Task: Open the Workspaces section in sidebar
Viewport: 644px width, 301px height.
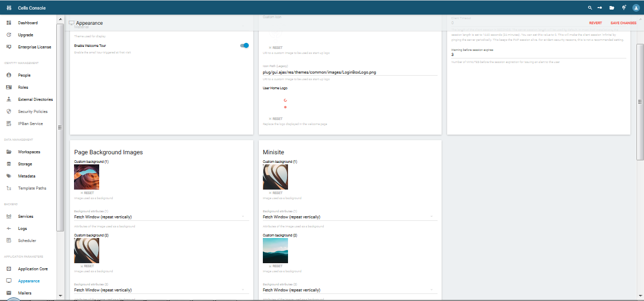Action: [x=29, y=152]
